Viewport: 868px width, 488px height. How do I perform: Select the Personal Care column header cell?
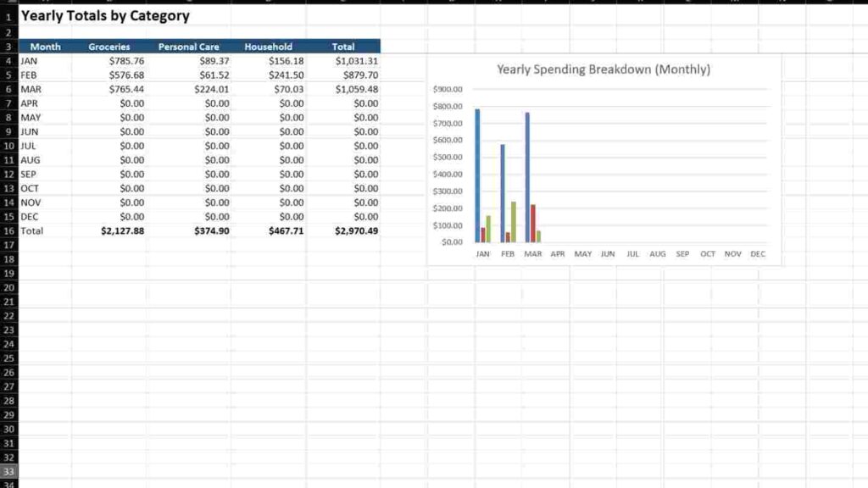tap(188, 47)
